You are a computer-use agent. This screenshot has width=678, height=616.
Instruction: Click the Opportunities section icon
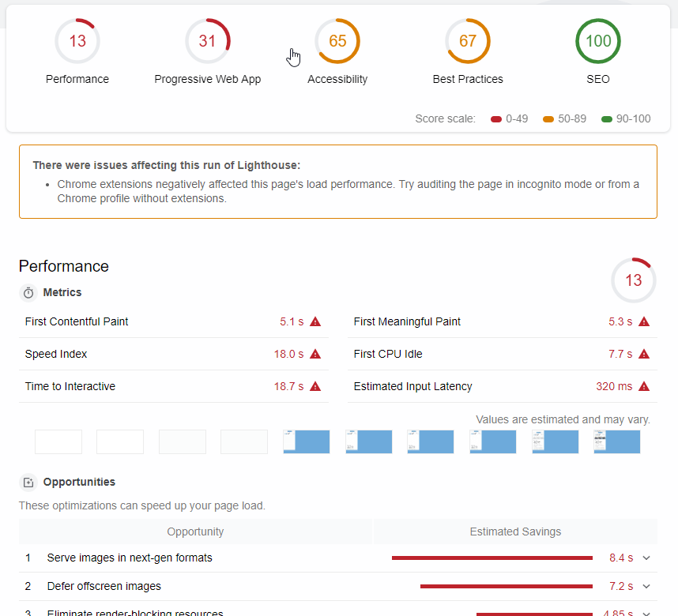coord(28,483)
